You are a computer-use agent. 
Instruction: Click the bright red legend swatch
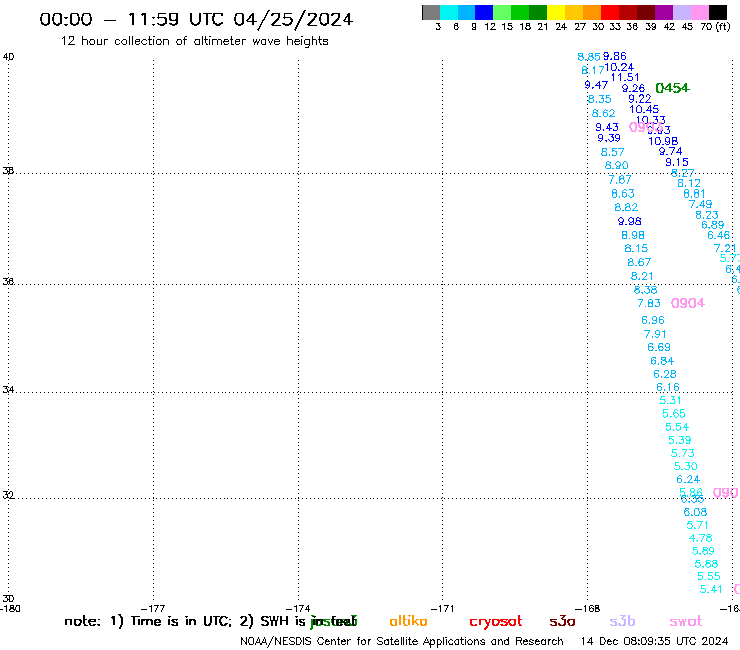click(x=610, y=12)
